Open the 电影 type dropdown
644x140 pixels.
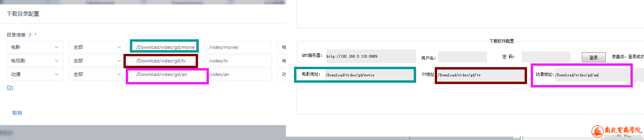(35, 47)
